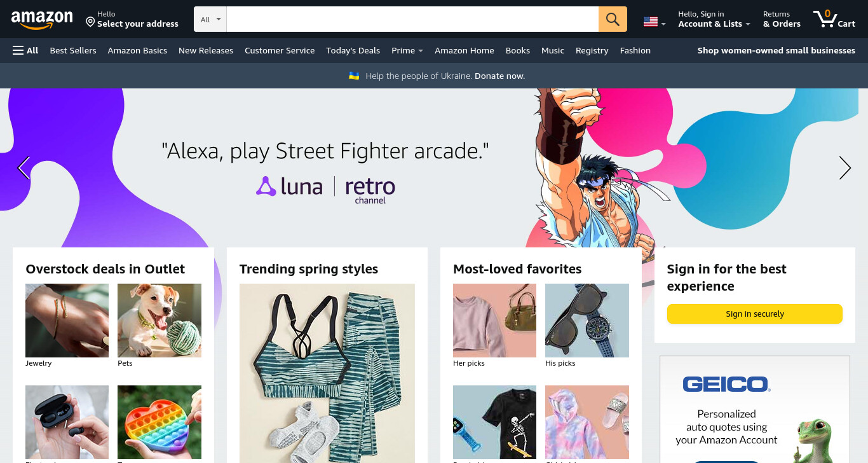Click the Amazon logo
This screenshot has width=868, height=463.
pyautogui.click(x=42, y=20)
